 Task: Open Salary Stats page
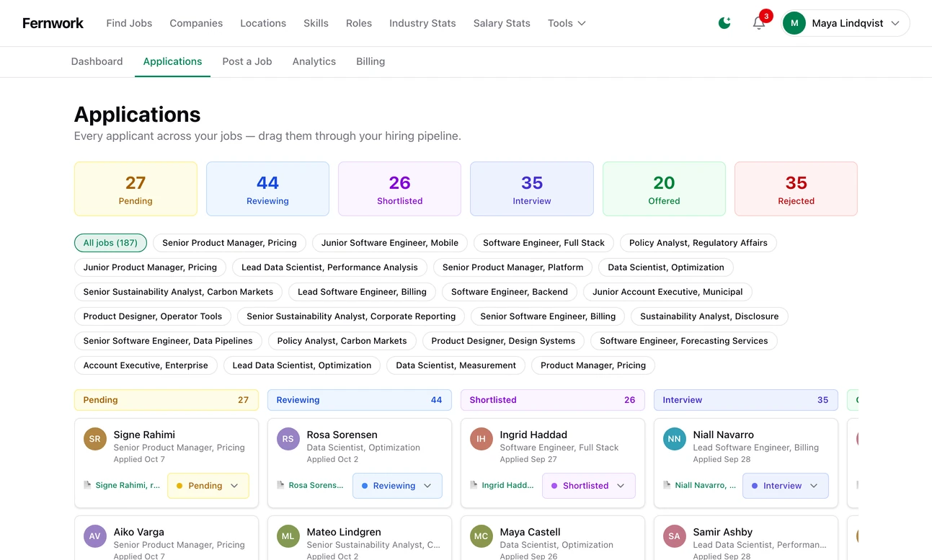[502, 23]
